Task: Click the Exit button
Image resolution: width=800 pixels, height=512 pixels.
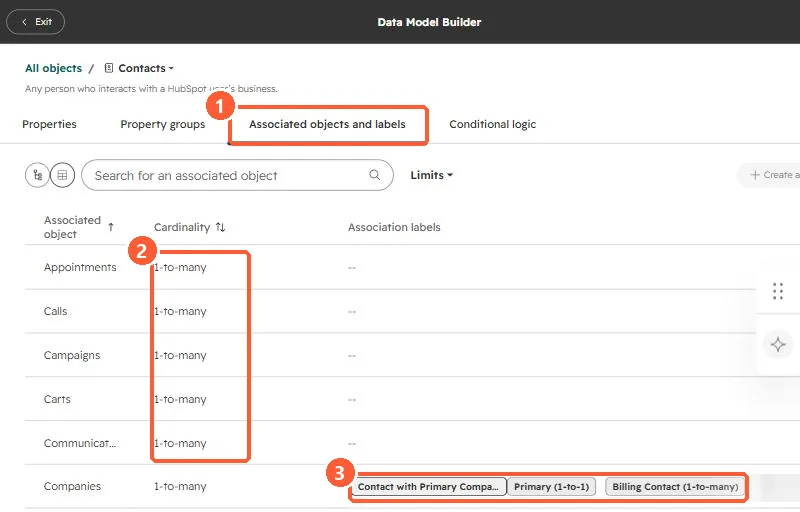Action: (35, 22)
